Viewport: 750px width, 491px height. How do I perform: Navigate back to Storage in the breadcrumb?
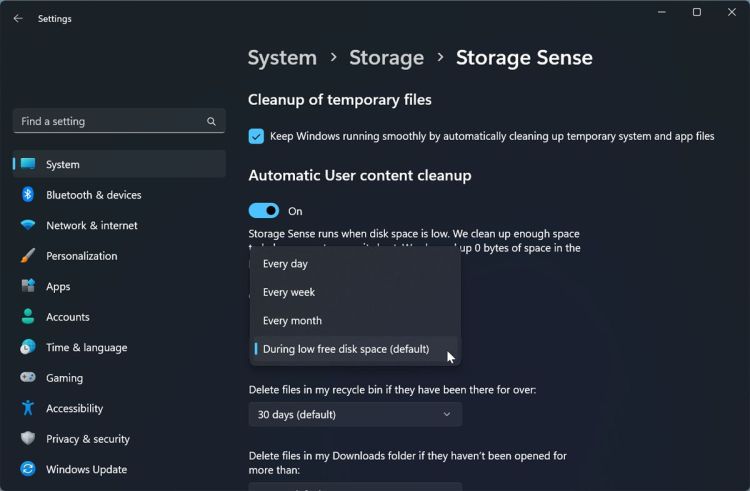[386, 58]
